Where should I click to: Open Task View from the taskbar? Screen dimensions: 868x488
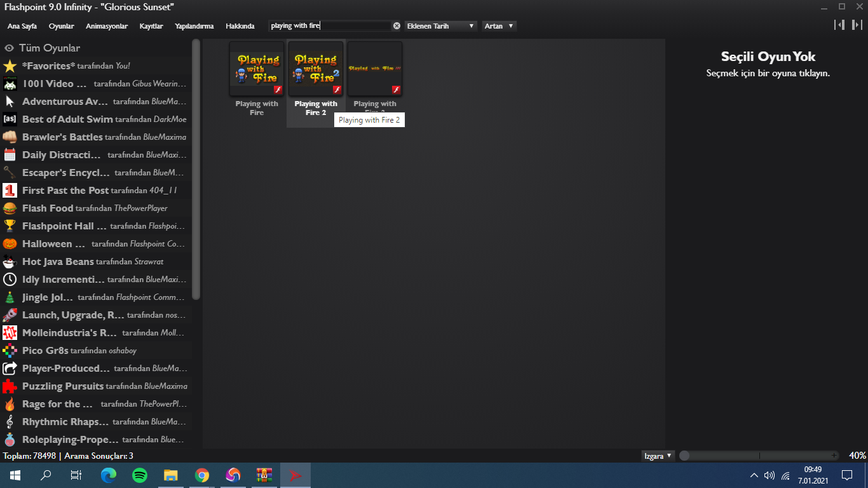(x=76, y=475)
